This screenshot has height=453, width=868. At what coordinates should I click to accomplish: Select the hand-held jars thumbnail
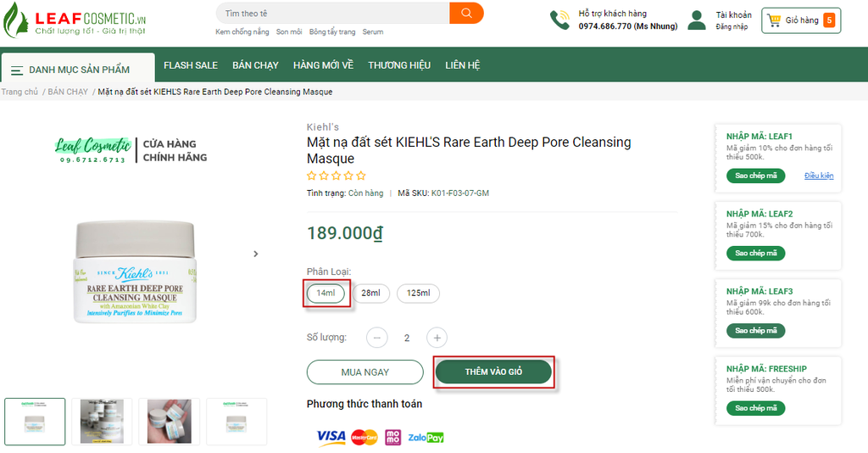[169, 422]
